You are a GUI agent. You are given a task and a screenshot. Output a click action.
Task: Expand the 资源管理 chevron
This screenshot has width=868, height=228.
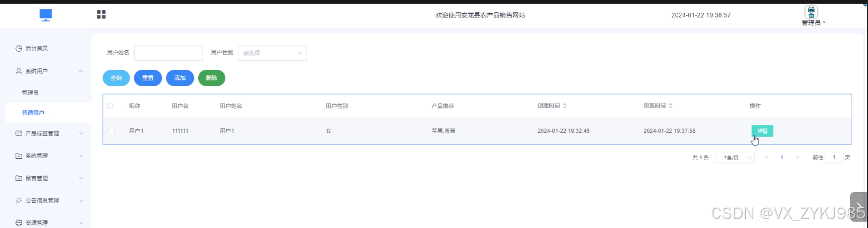[81, 223]
